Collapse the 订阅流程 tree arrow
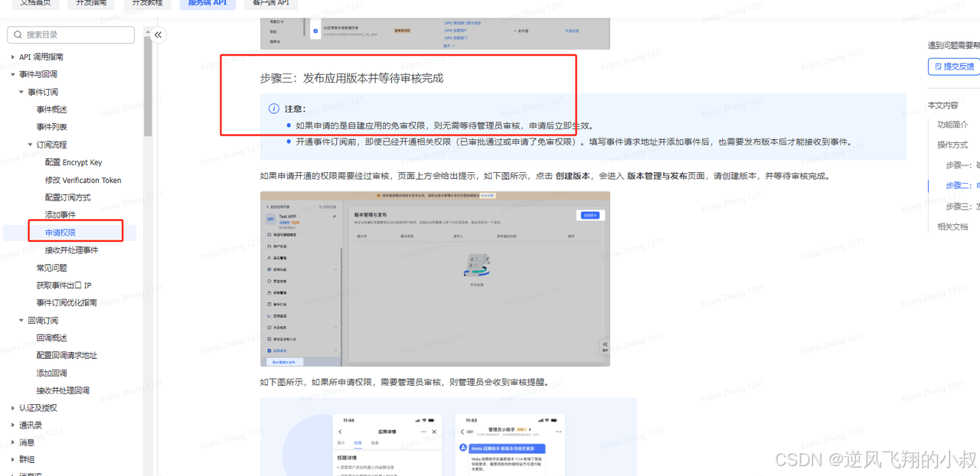The image size is (980, 476). coord(30,145)
